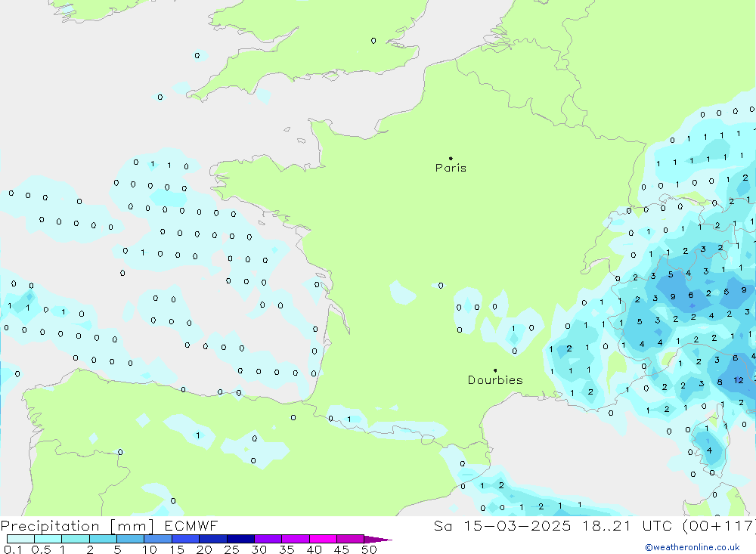Click the Paris city label

click(x=451, y=168)
